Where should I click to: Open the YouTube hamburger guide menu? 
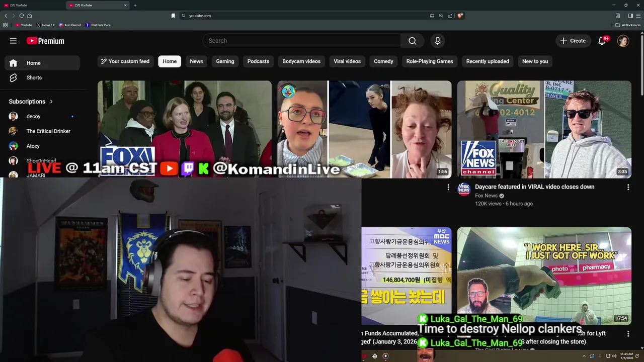(13, 41)
